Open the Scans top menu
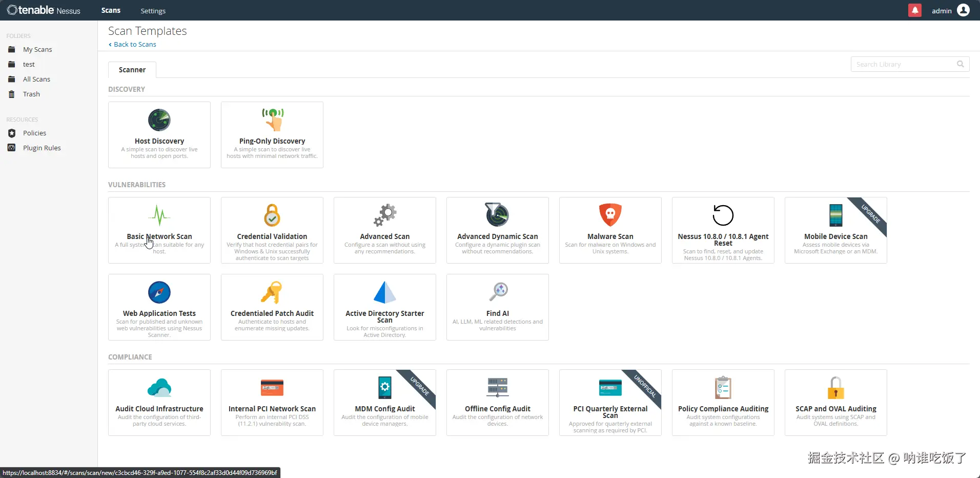The height and width of the screenshot is (478, 980). [111, 10]
